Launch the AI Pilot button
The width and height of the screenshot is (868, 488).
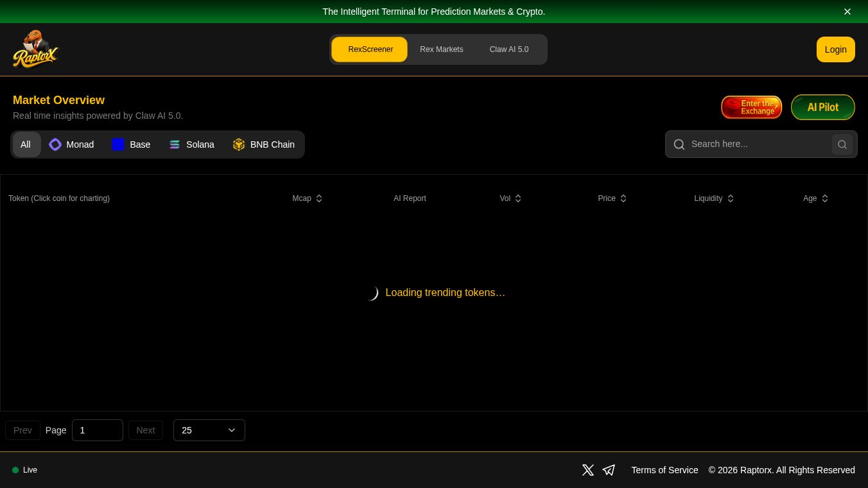(823, 107)
